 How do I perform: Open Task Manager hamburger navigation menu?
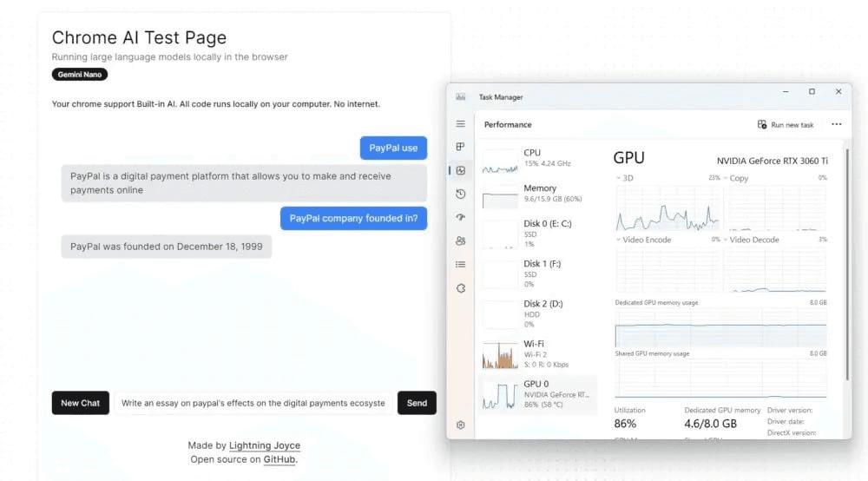[461, 124]
